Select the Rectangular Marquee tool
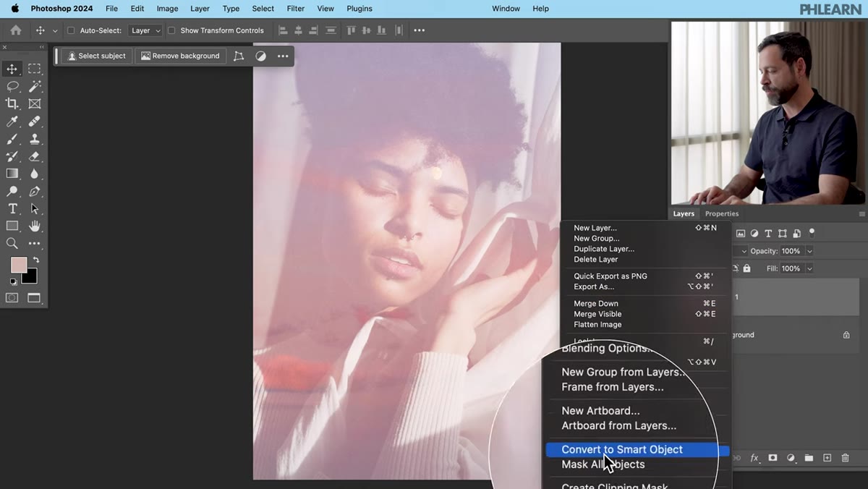868x489 pixels. pos(34,69)
